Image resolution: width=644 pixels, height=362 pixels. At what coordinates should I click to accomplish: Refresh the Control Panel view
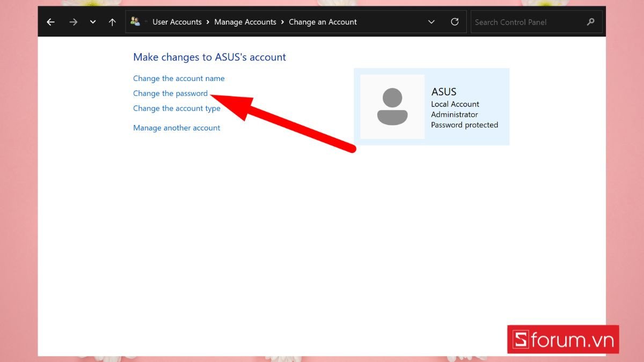tap(455, 21)
